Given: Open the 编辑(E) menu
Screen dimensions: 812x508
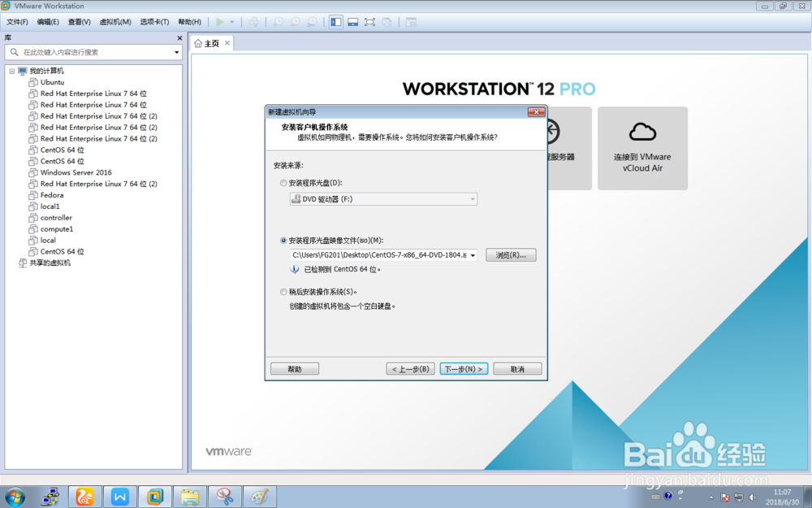Looking at the screenshot, I should tap(48, 22).
